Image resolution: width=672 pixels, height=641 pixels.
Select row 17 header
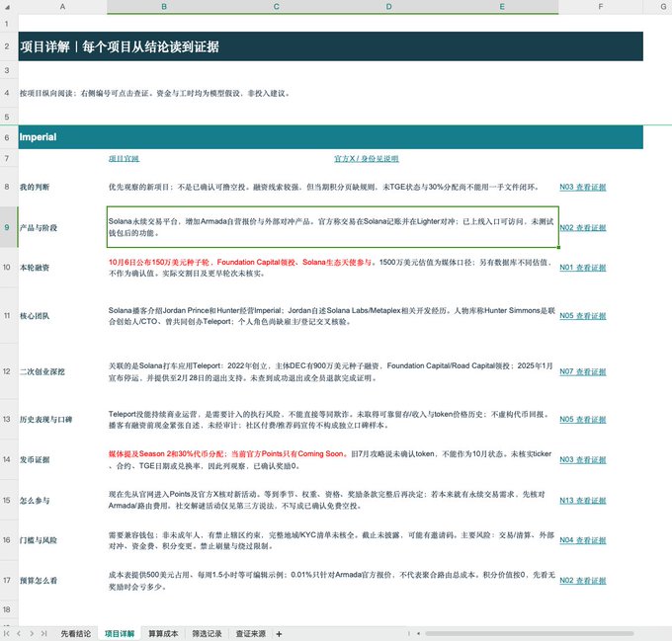(7, 581)
